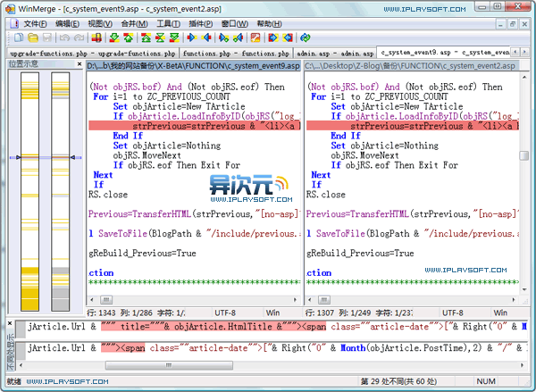Jump to current difference icon
Screen dimensions: 536x392
[160, 38]
